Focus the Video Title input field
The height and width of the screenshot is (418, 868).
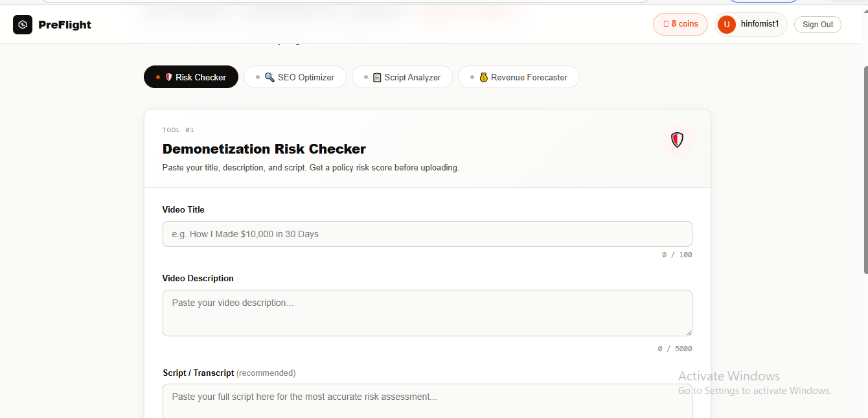(427, 234)
